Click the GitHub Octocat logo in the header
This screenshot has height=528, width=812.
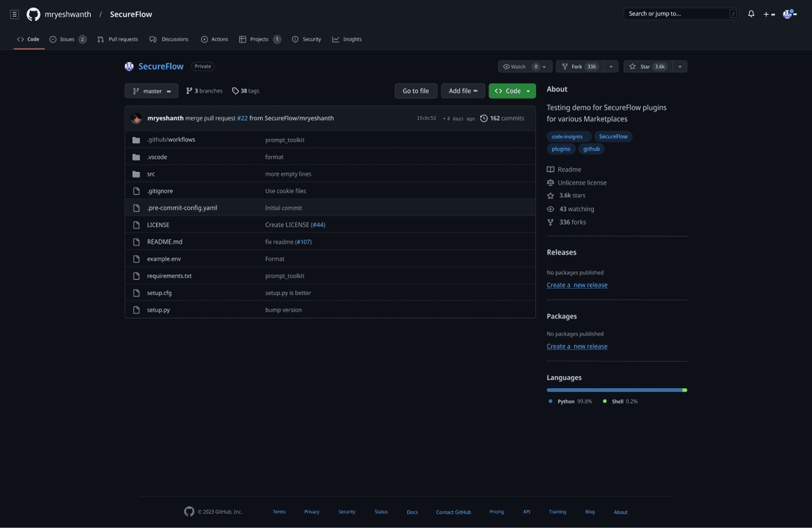point(33,14)
